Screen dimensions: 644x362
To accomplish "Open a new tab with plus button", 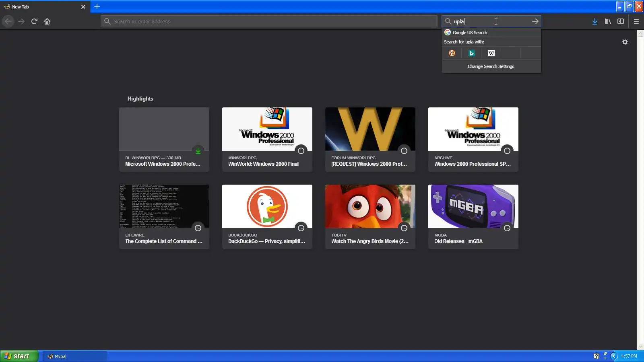I will [97, 6].
